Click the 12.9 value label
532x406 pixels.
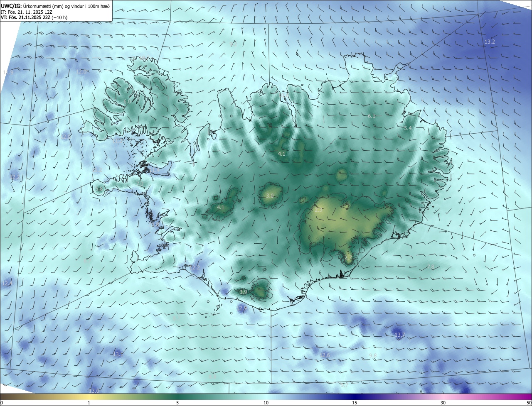tap(242, 308)
